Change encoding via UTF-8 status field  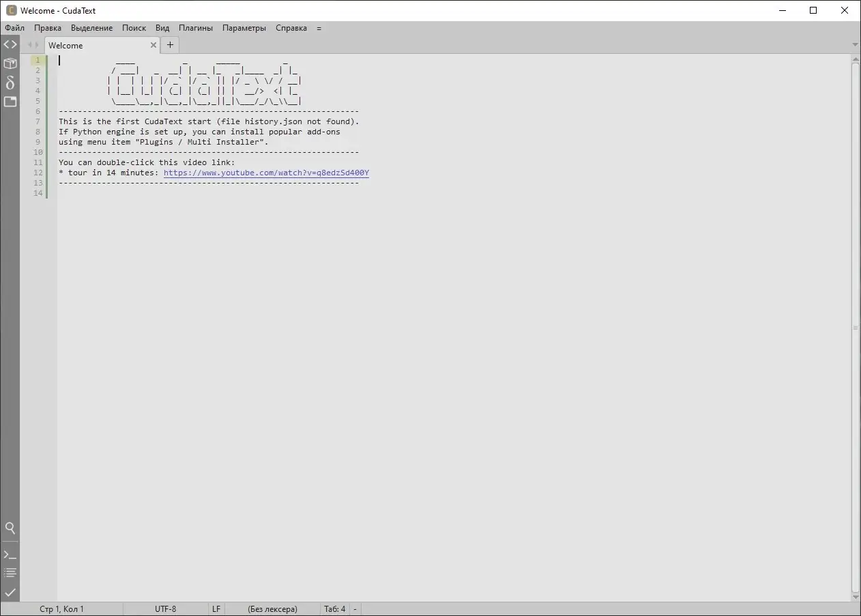coord(166,609)
